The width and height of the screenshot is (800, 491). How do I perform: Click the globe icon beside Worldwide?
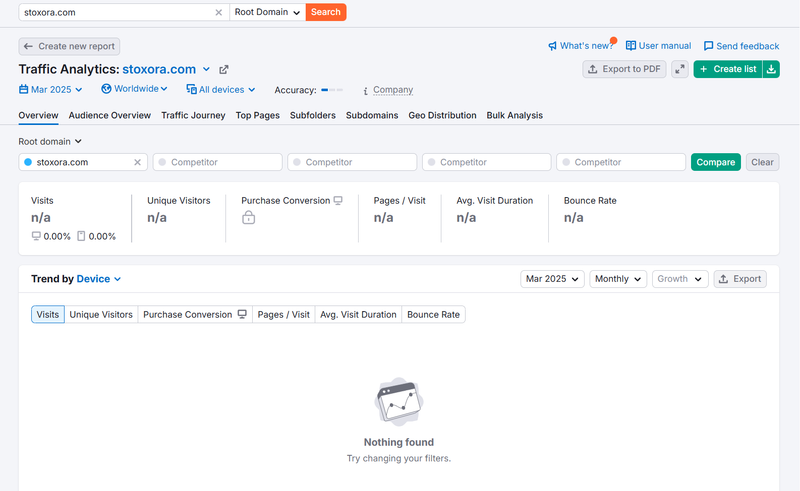click(106, 89)
